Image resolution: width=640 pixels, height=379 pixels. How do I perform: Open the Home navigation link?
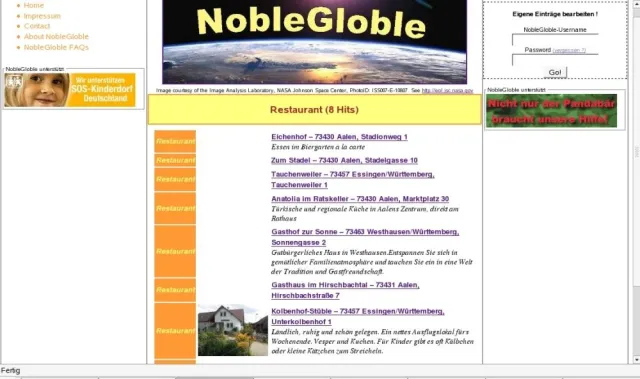coord(33,5)
